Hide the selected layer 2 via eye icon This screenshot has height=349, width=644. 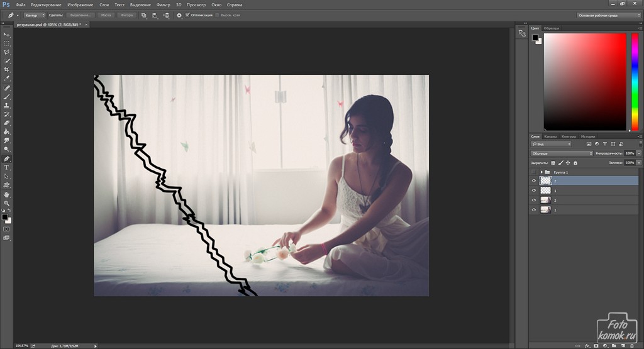click(x=534, y=181)
